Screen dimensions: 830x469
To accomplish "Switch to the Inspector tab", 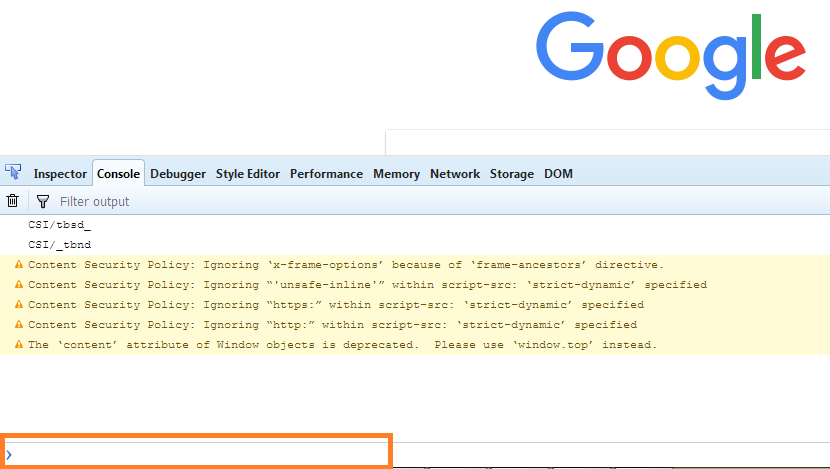I will click(60, 174).
